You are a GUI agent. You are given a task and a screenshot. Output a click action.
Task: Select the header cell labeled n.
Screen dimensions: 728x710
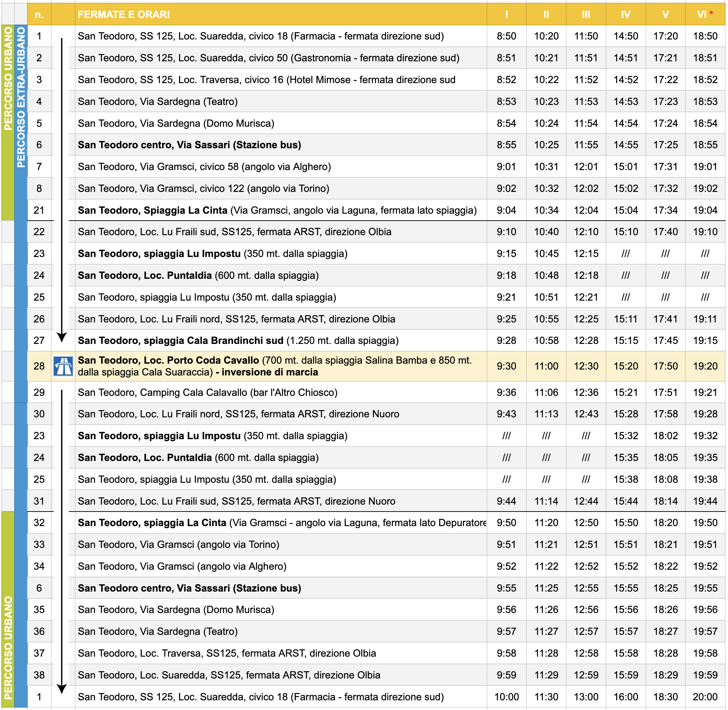pyautogui.click(x=39, y=15)
